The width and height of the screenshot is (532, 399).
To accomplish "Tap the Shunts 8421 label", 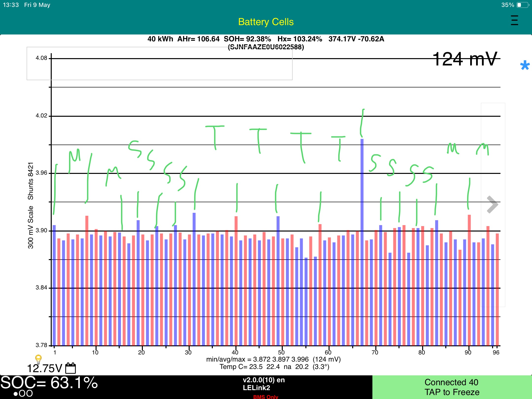I will point(31,181).
